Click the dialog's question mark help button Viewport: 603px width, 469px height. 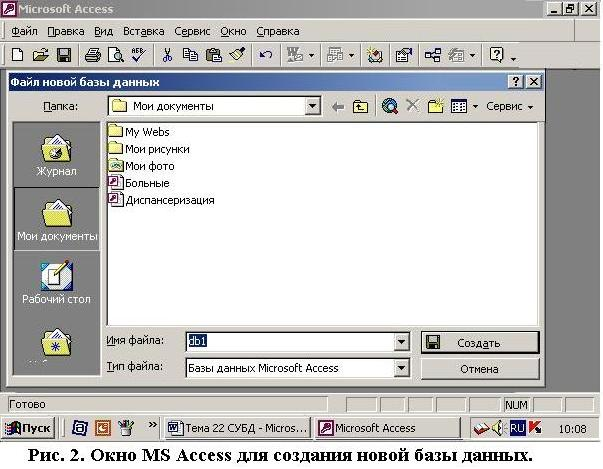pos(515,81)
